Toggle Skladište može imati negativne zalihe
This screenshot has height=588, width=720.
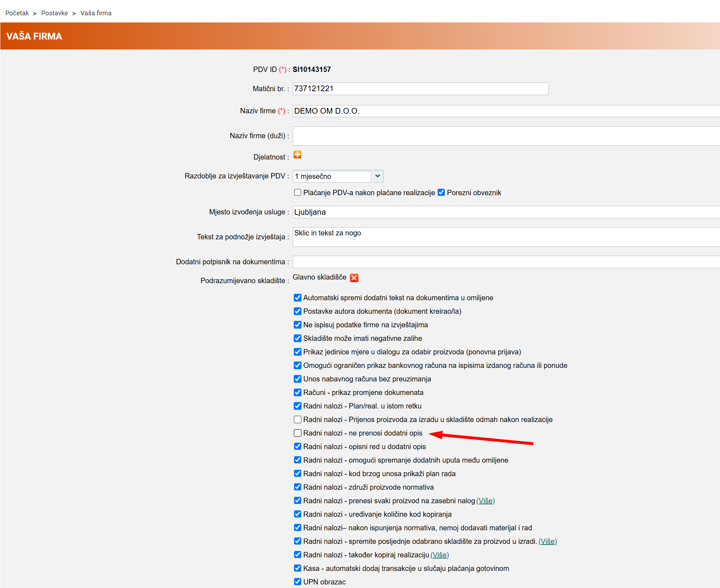[x=298, y=338]
